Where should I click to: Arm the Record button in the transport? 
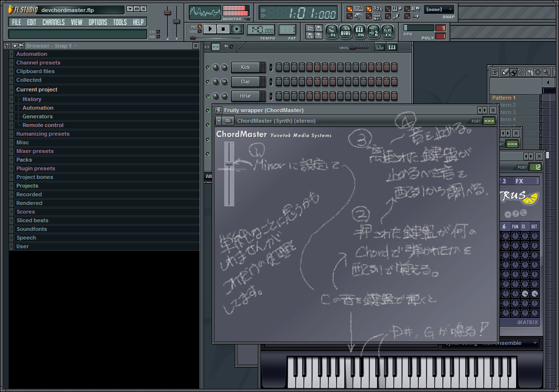[236, 29]
